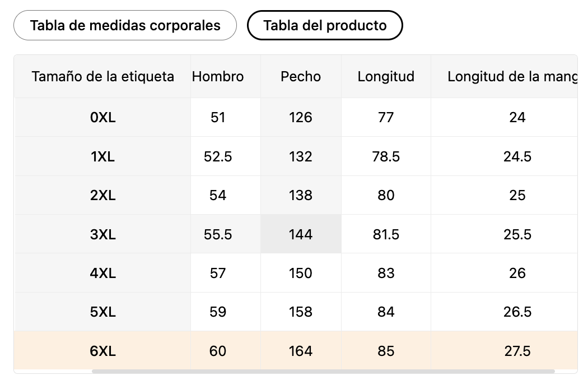Click the 81.5 length value for 3XL
The width and height of the screenshot is (588, 389).
386,234
